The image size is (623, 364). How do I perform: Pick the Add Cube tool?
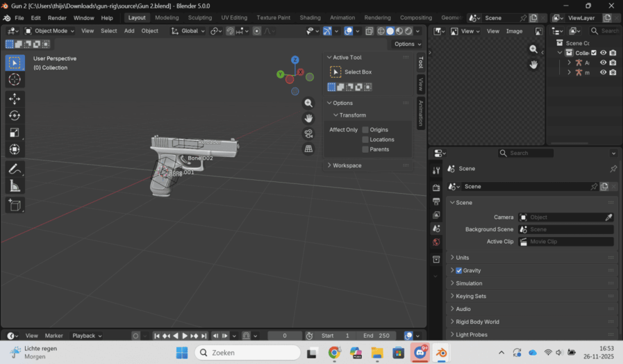(x=15, y=205)
